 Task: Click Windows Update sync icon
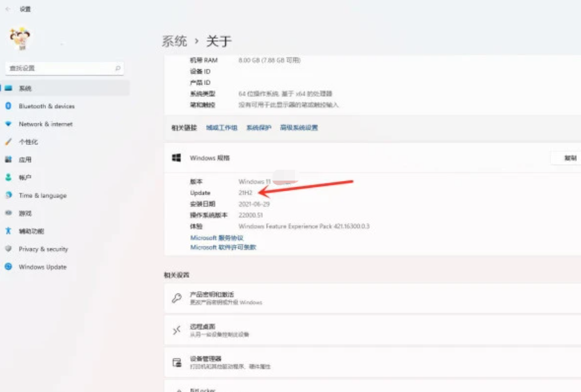point(8,266)
